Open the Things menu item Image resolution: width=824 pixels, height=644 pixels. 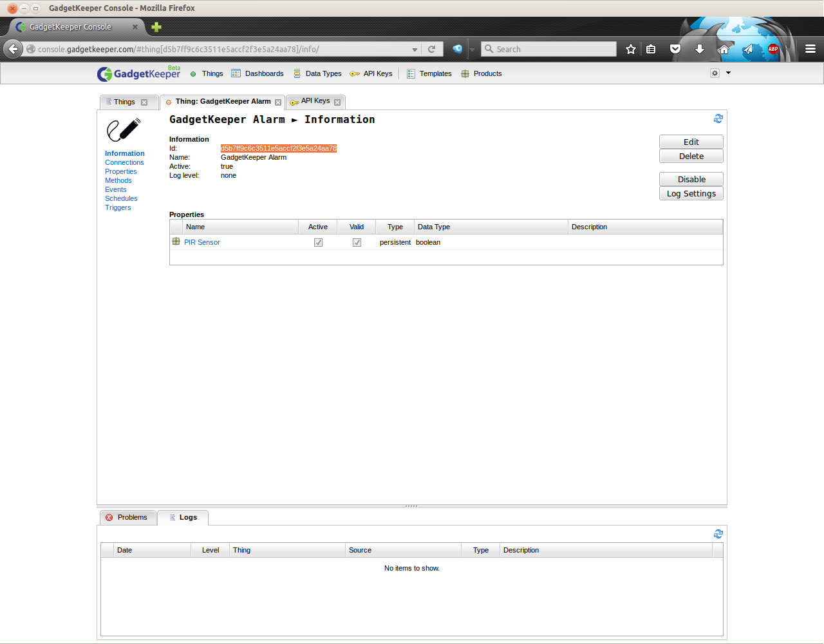tap(207, 73)
